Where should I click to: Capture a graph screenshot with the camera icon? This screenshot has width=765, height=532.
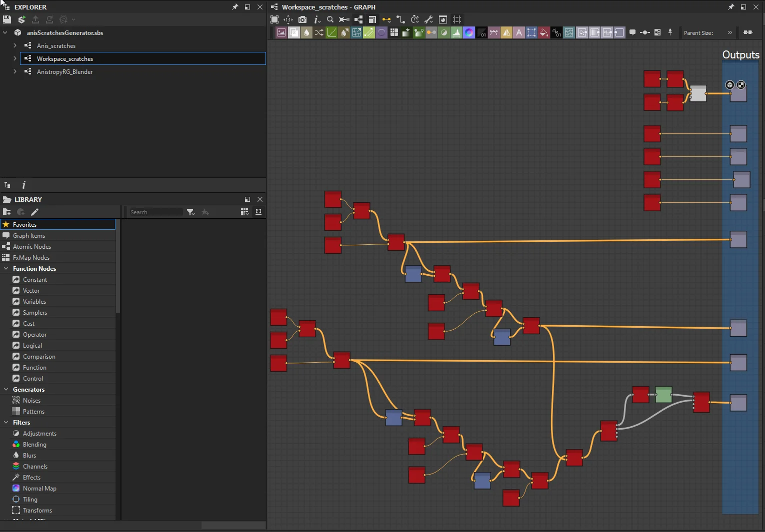(302, 19)
